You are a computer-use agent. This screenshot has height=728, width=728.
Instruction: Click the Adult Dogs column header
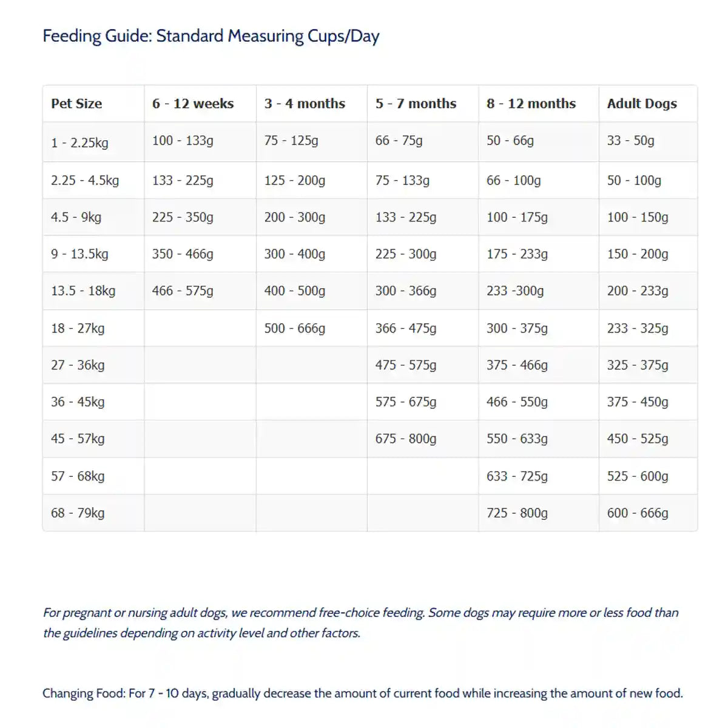tap(642, 104)
